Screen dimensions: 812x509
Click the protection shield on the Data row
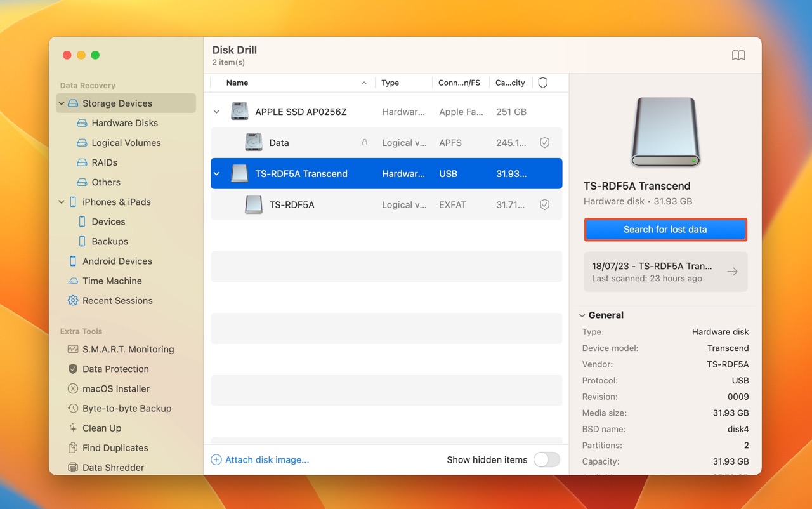[x=544, y=143]
